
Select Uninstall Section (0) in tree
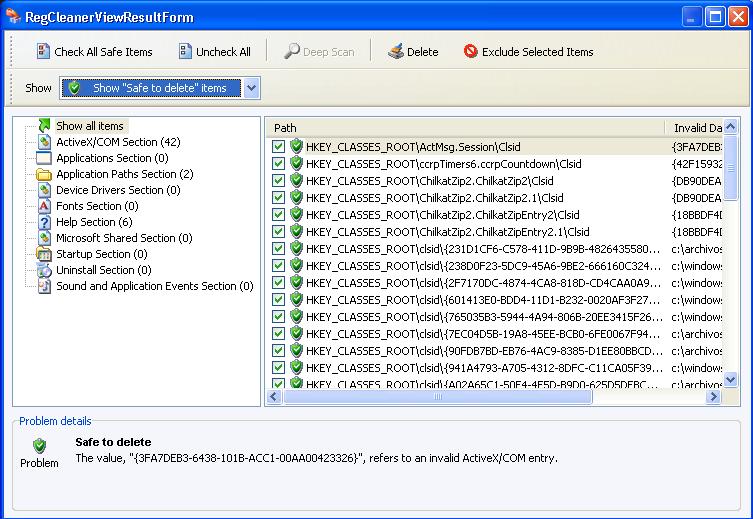[x=104, y=270]
